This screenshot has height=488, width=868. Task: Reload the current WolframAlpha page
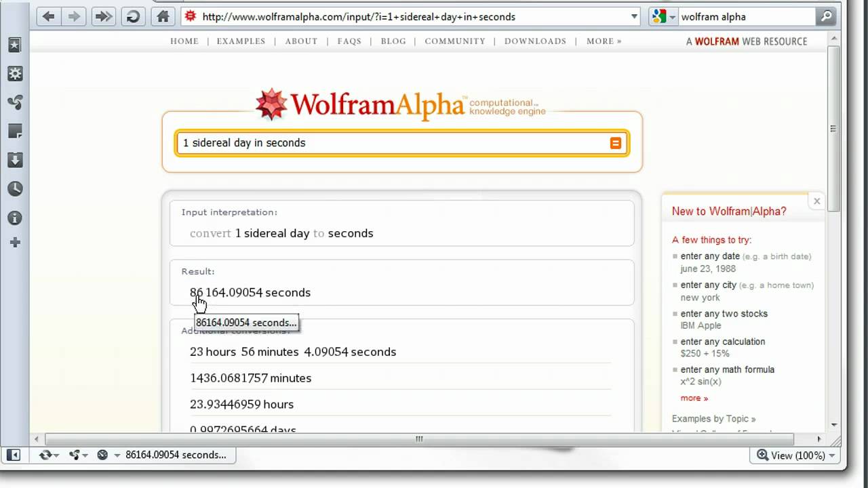[133, 17]
